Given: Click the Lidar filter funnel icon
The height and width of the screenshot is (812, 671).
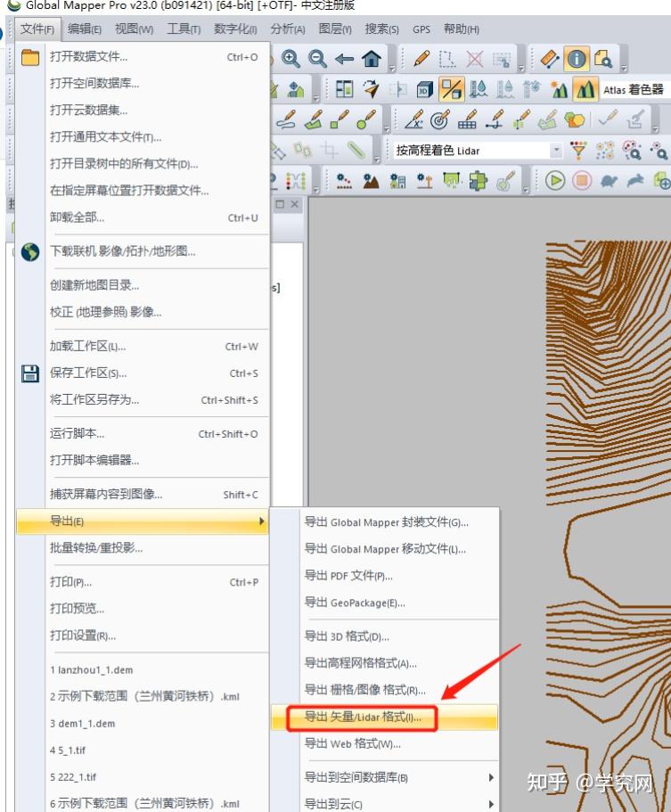Looking at the screenshot, I should [x=577, y=151].
